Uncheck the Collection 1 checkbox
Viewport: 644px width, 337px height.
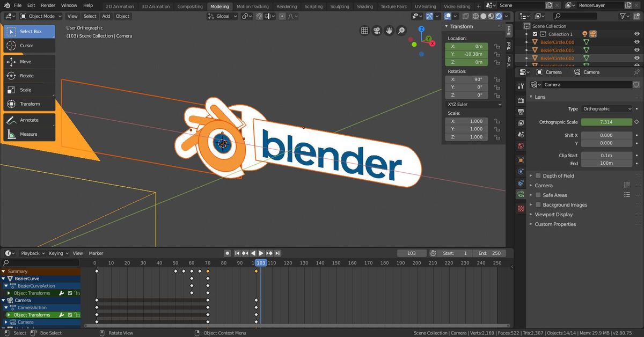(535, 34)
